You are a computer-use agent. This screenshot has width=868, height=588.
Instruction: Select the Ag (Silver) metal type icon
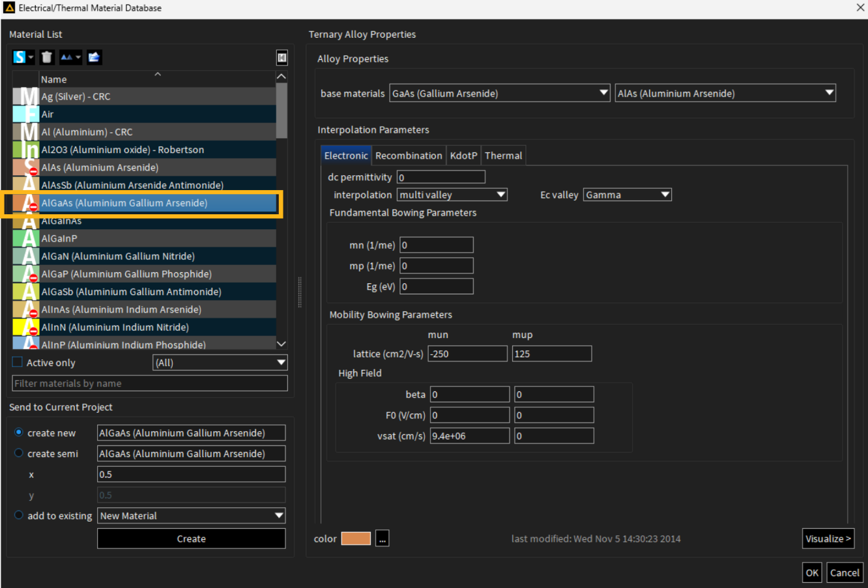tap(26, 96)
